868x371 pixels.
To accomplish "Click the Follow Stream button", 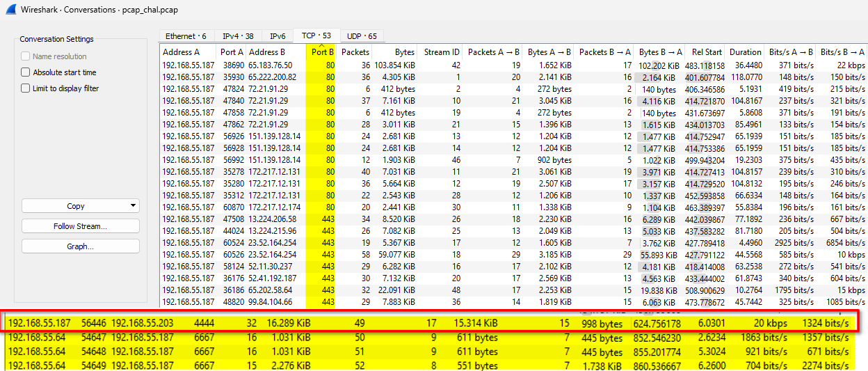I will coord(81,226).
